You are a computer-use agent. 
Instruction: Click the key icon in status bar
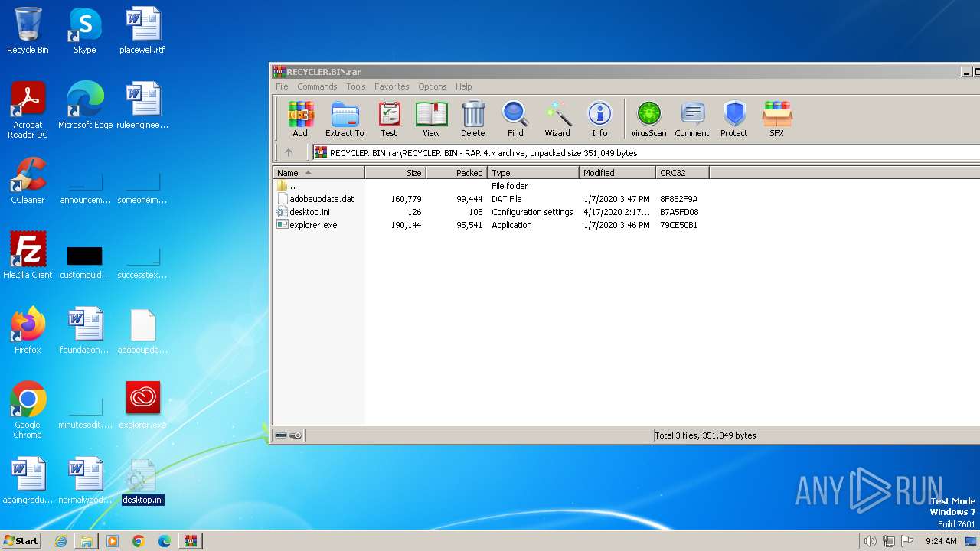coord(296,435)
